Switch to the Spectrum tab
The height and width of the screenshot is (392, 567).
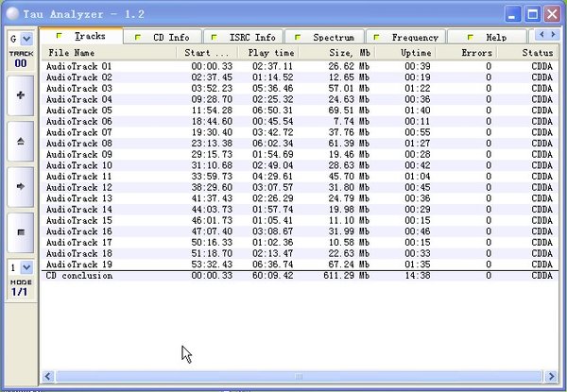click(x=325, y=38)
